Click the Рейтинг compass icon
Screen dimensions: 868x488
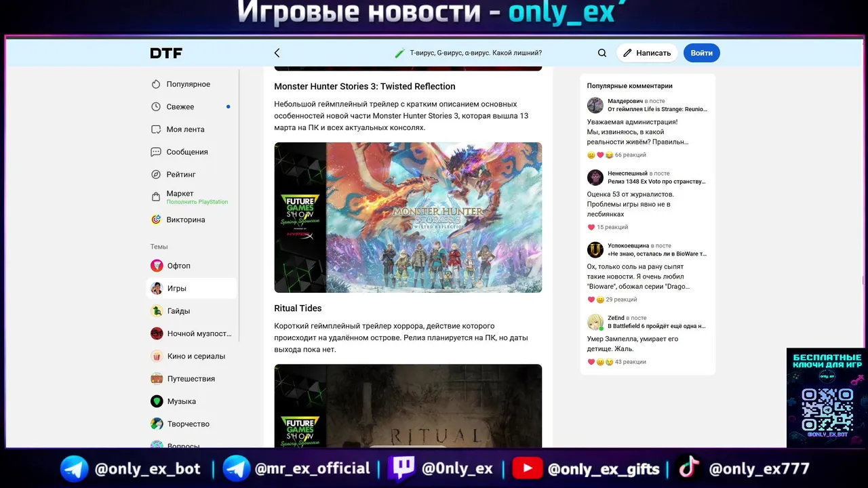coord(156,174)
